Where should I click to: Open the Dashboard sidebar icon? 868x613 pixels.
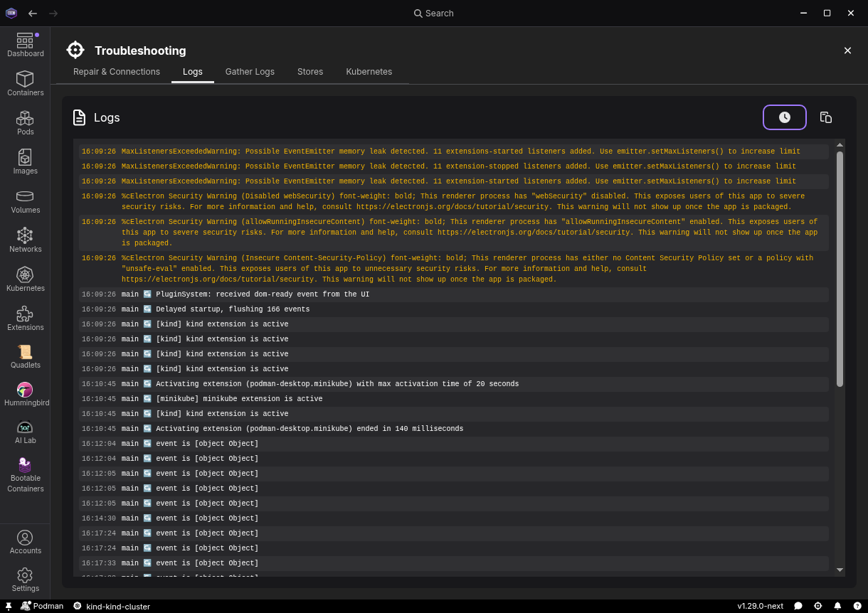(x=25, y=45)
